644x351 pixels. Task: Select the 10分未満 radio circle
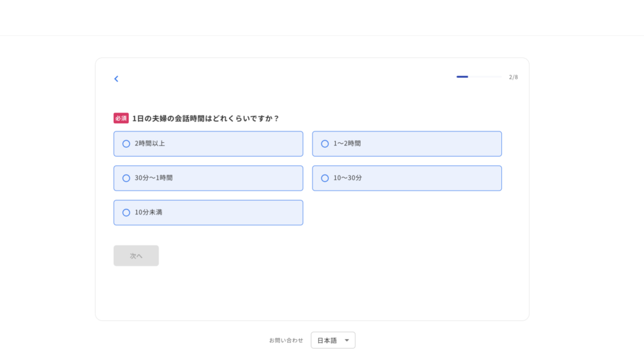pos(126,213)
